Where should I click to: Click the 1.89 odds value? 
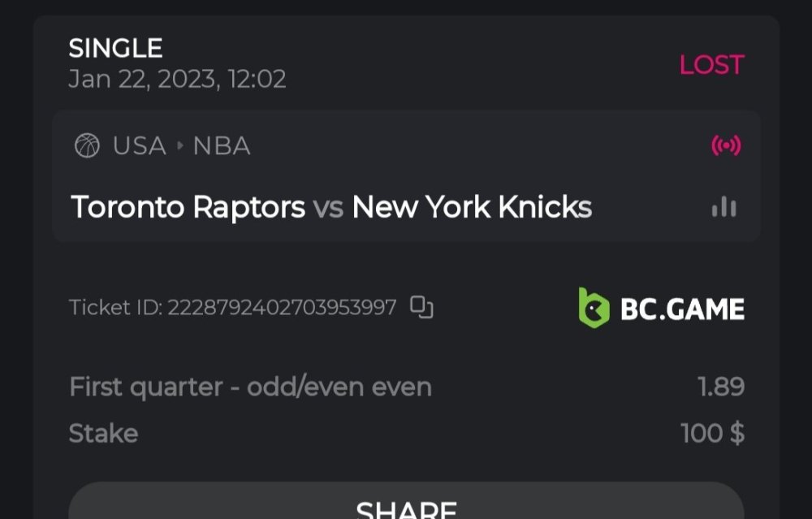coord(721,387)
